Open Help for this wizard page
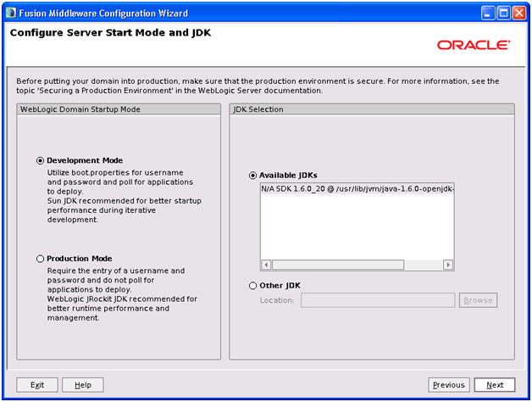The image size is (532, 402). (x=83, y=385)
